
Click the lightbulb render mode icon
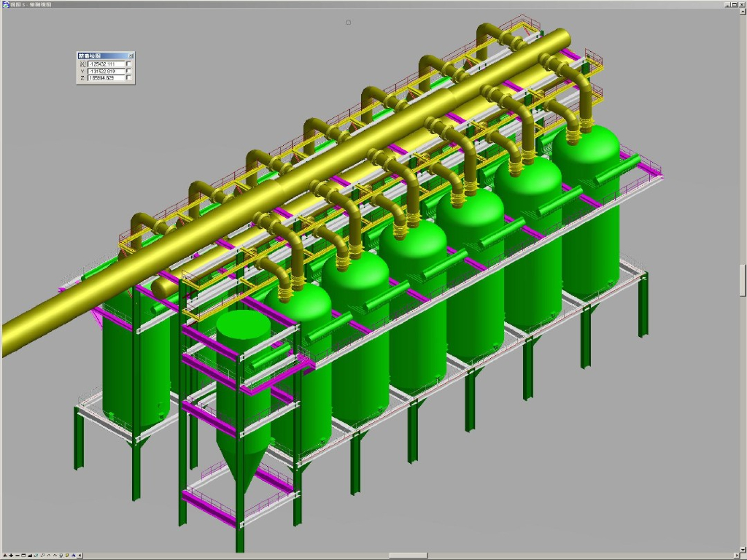click(x=61, y=555)
